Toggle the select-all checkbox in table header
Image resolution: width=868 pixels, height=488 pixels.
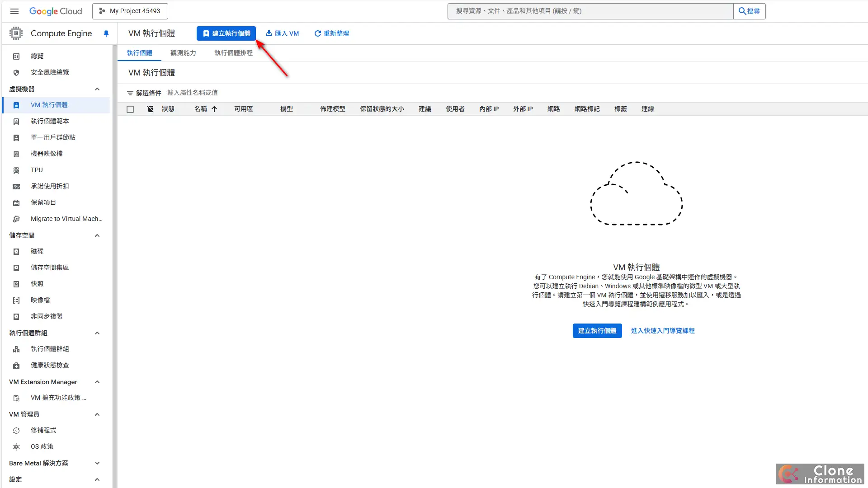130,109
